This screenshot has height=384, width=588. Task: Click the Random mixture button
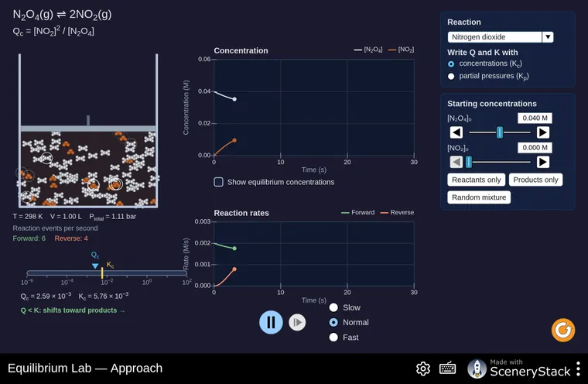pyautogui.click(x=479, y=197)
